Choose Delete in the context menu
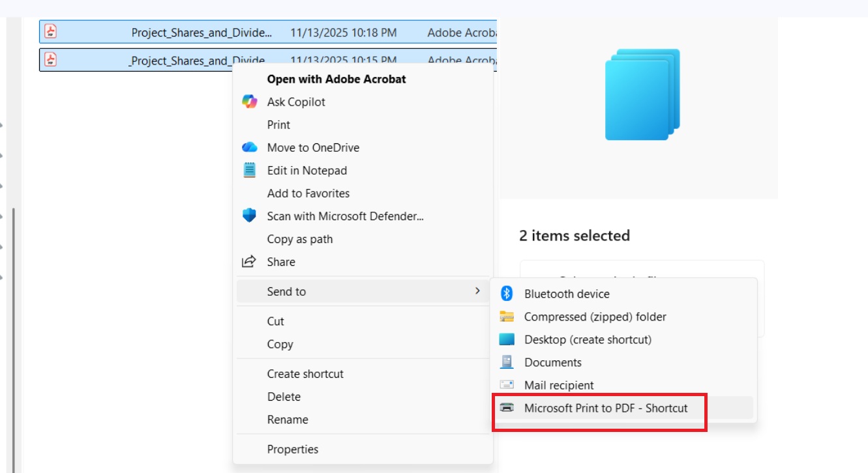The width and height of the screenshot is (868, 473). (x=284, y=397)
